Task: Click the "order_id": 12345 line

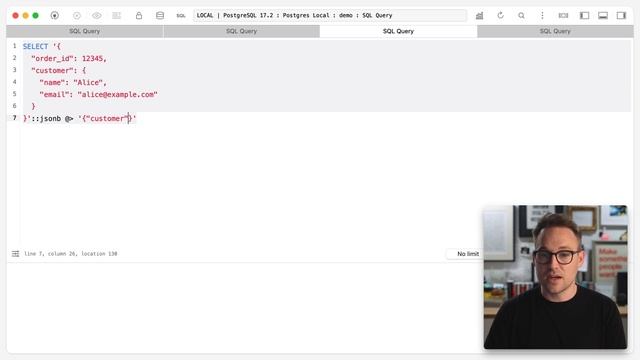Action: point(69,58)
